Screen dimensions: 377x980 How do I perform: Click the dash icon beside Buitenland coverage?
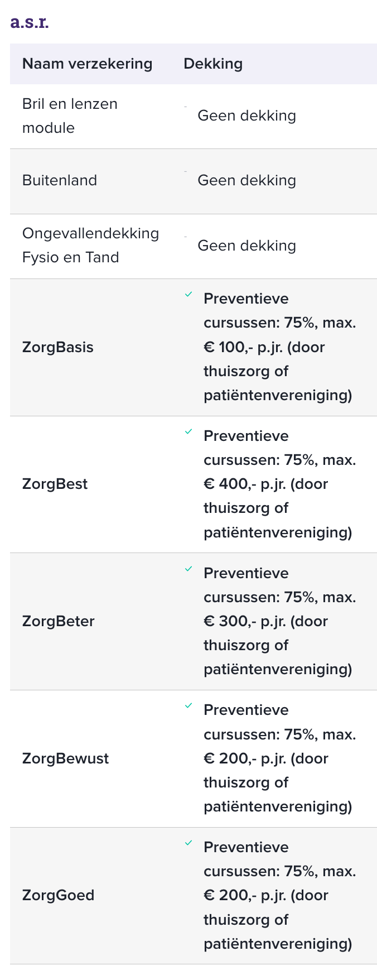coord(186,171)
